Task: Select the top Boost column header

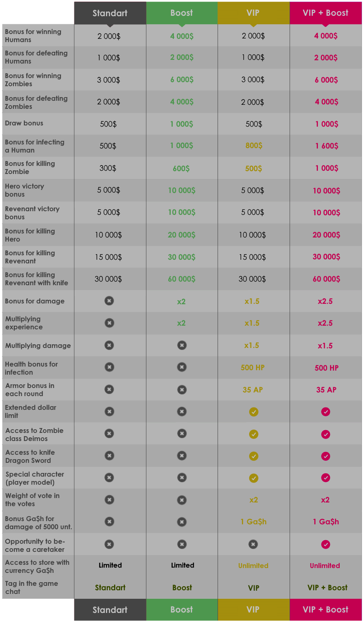Action: pyautogui.click(x=182, y=13)
